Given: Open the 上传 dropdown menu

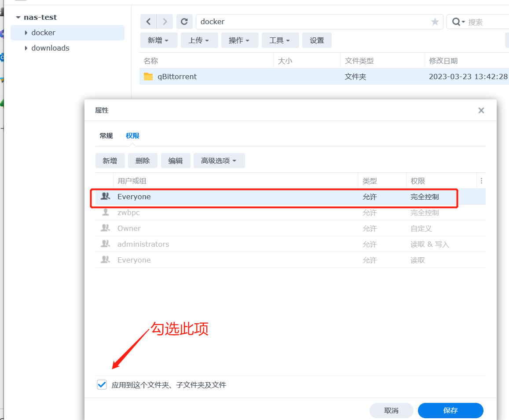Looking at the screenshot, I should pos(199,40).
